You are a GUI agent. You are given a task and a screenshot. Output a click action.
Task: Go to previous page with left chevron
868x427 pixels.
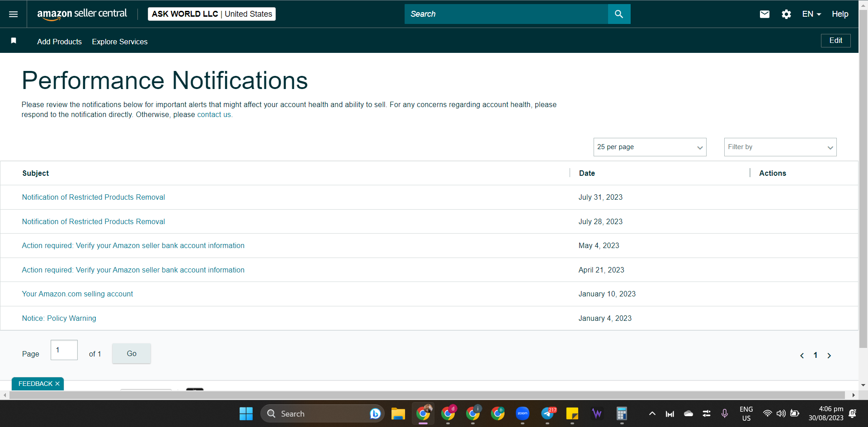pos(802,356)
